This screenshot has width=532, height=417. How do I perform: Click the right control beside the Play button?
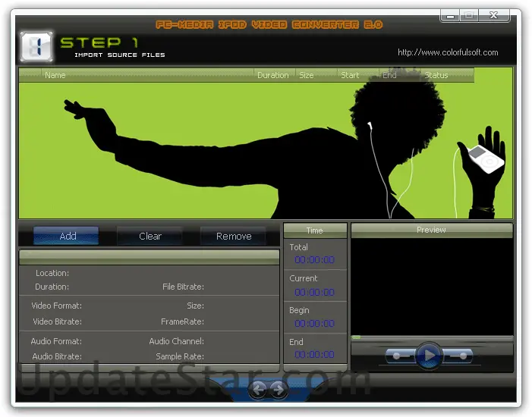pyautogui.click(x=458, y=356)
